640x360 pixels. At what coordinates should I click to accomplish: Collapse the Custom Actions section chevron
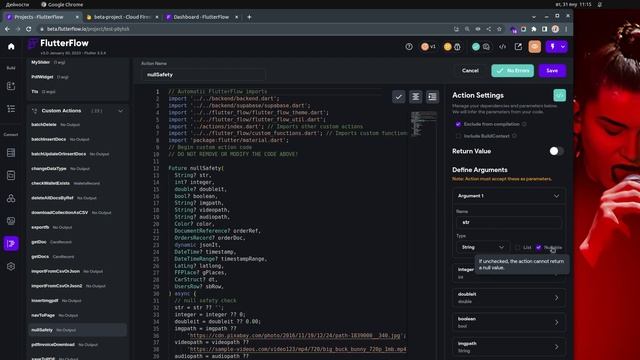120,111
